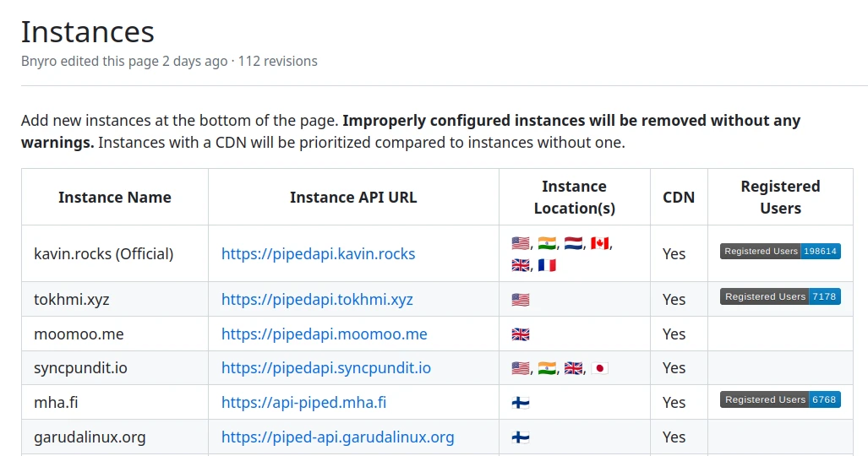Click the Registered Users 198614 badge
The image size is (868, 456).
click(780, 252)
